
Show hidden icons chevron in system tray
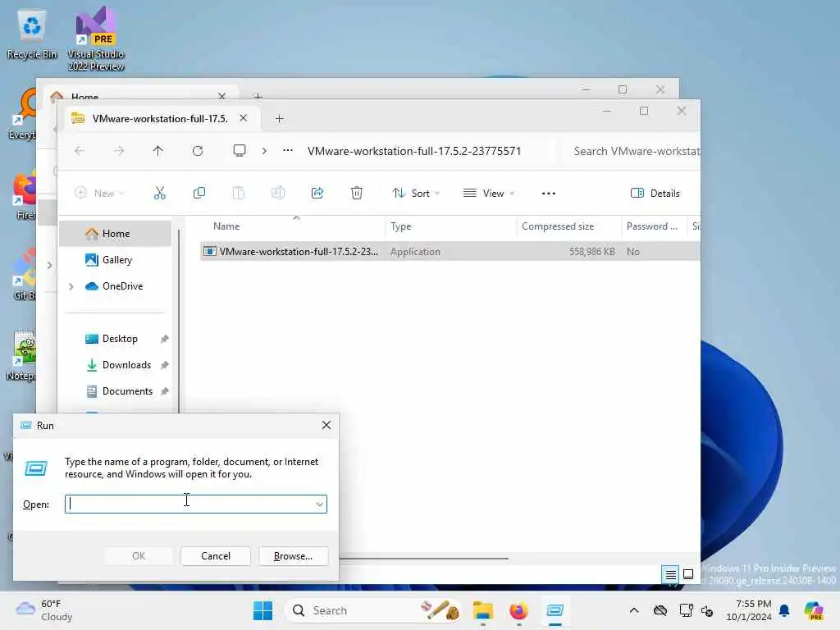point(634,610)
